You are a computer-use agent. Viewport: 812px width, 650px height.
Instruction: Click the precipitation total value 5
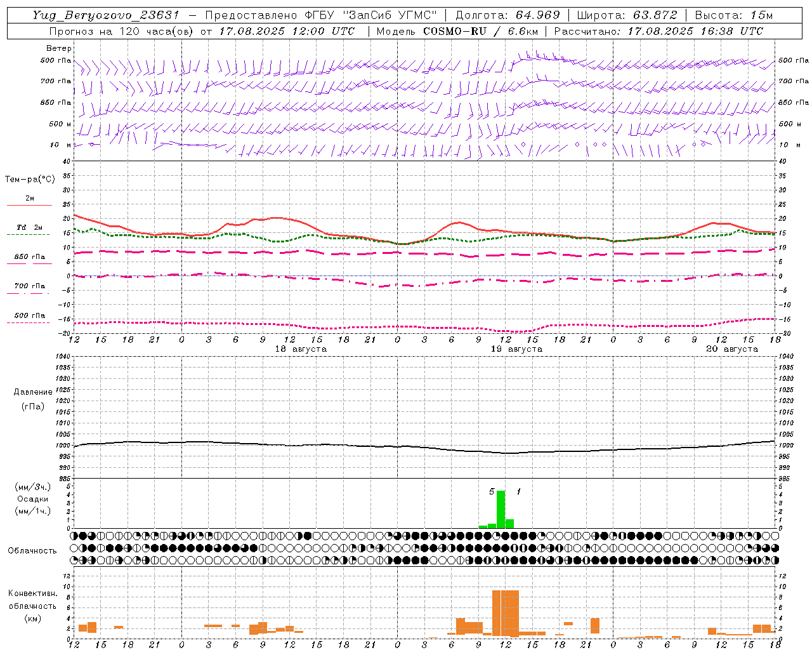(x=492, y=492)
